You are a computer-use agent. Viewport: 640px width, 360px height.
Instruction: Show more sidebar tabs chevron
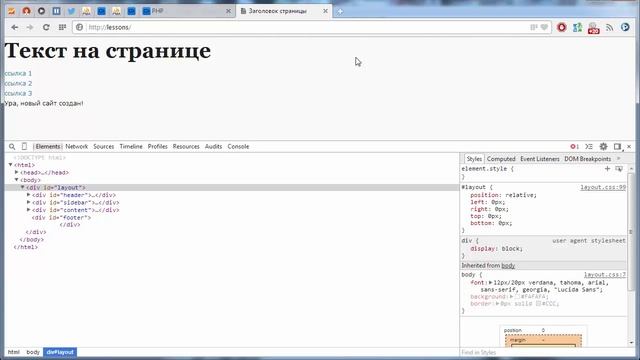619,158
